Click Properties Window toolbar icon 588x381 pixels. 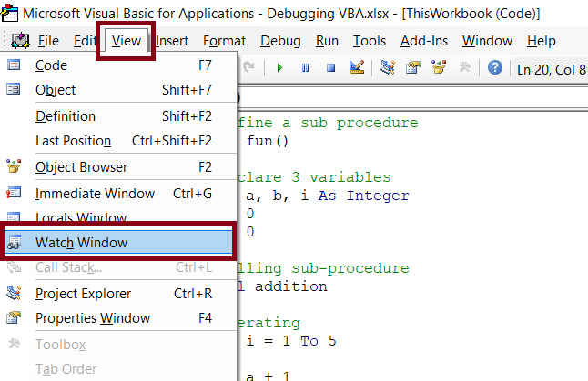pos(413,67)
